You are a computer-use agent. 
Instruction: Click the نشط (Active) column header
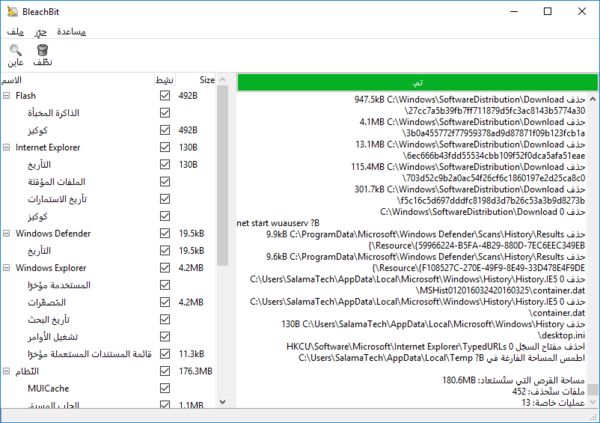click(x=165, y=80)
